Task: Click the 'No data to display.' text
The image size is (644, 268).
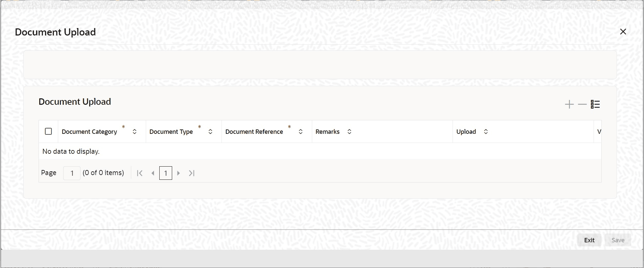Action: pos(71,151)
